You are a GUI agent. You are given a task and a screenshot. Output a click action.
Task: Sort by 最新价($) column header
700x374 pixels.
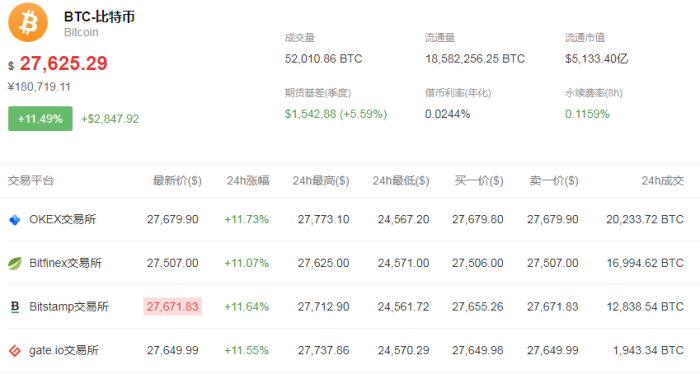point(177,181)
